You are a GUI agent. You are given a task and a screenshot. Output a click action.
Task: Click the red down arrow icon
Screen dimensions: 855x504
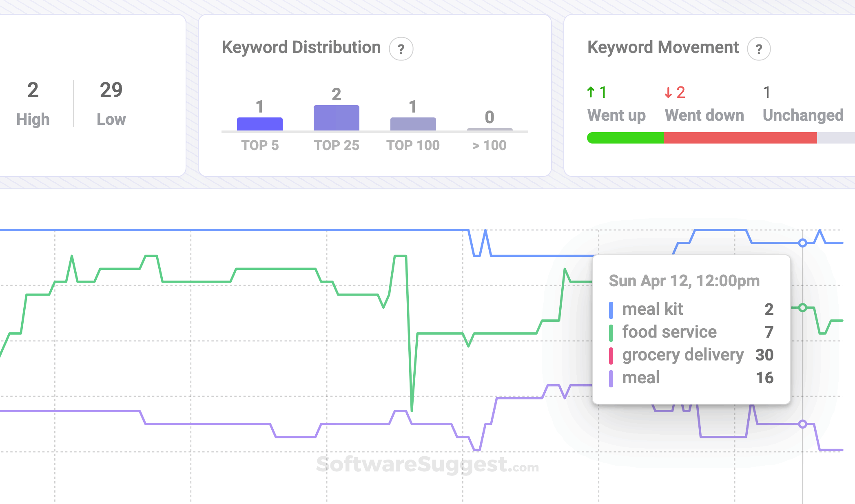[x=668, y=92]
